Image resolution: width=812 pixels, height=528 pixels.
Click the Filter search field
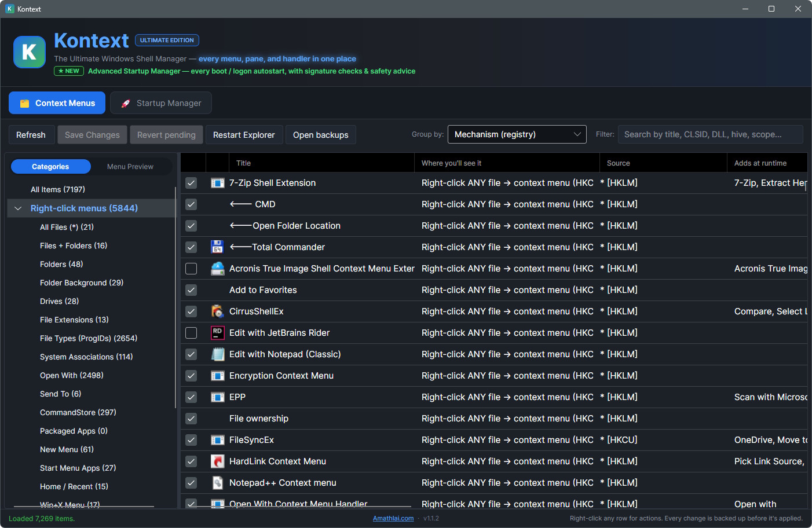pyautogui.click(x=711, y=134)
